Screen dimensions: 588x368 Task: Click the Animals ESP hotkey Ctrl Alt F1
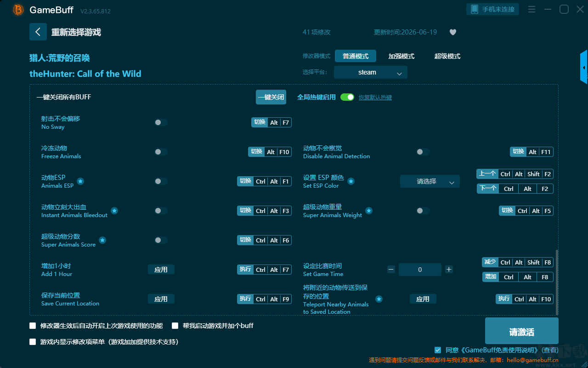click(x=265, y=181)
